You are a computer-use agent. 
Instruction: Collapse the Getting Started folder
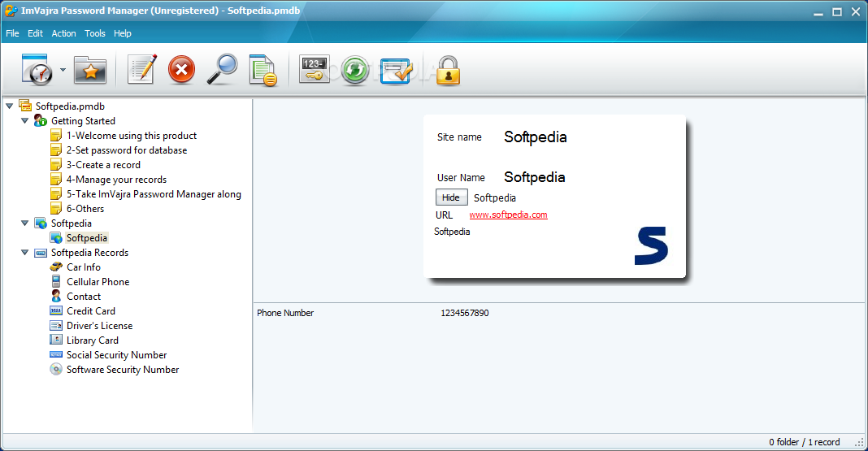(x=25, y=120)
